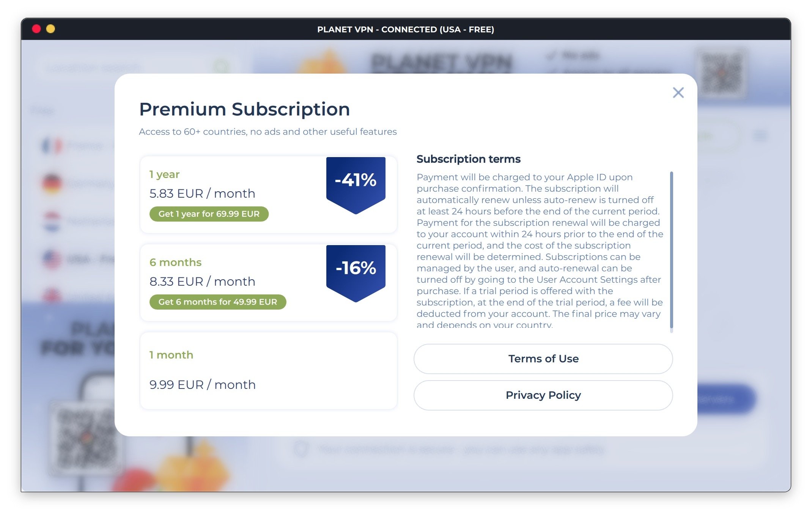The width and height of the screenshot is (812, 516).
Task: Click the -16% discount badge
Action: [x=356, y=270]
